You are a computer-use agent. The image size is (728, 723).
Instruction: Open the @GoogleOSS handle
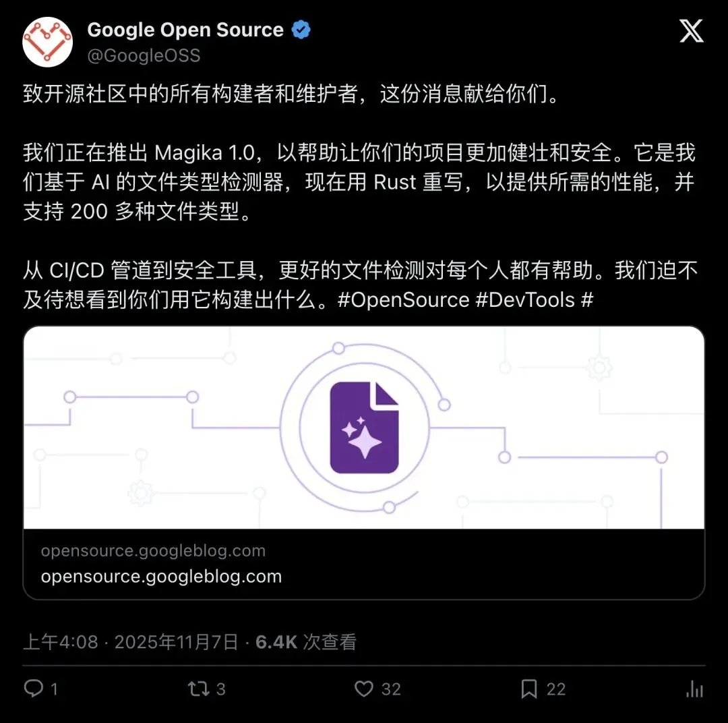tap(144, 56)
